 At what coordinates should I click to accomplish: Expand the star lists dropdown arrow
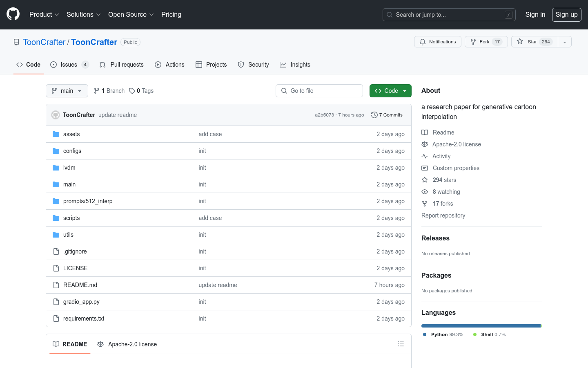(x=565, y=42)
